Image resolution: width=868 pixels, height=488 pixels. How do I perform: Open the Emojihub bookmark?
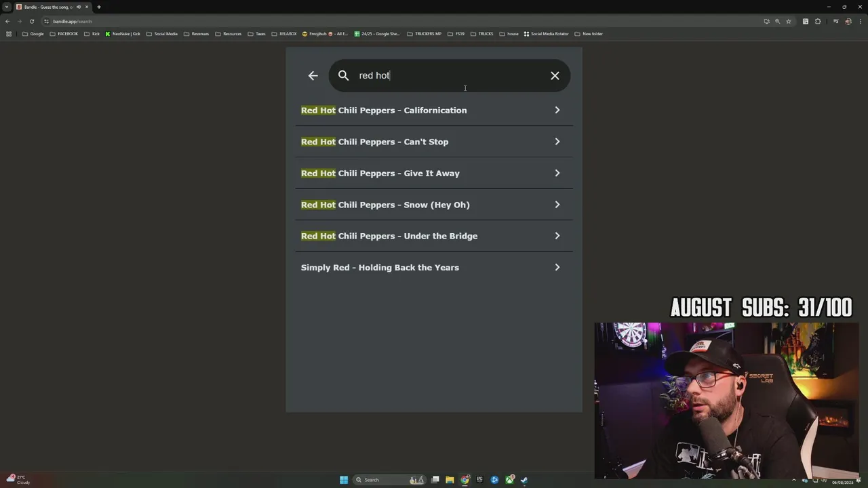[325, 34]
